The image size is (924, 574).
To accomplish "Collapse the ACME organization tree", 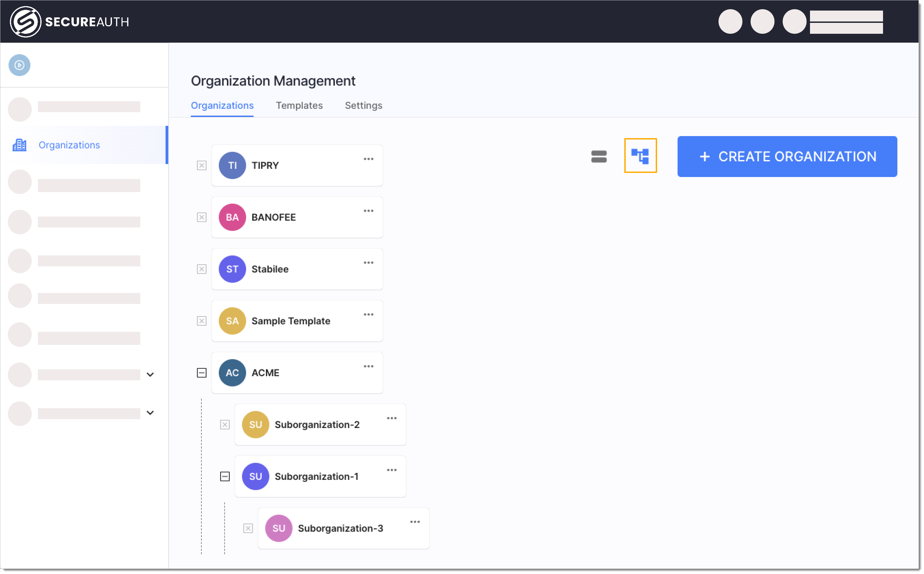I will click(x=202, y=373).
